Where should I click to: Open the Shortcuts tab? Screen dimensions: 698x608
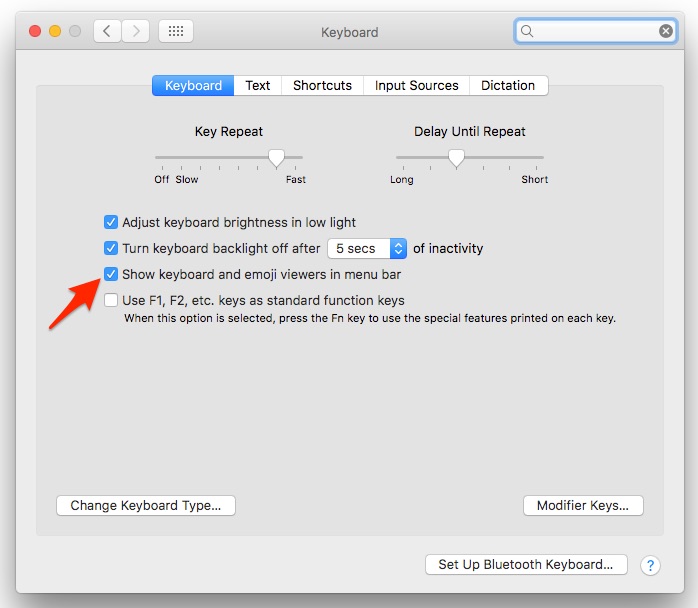tap(322, 85)
